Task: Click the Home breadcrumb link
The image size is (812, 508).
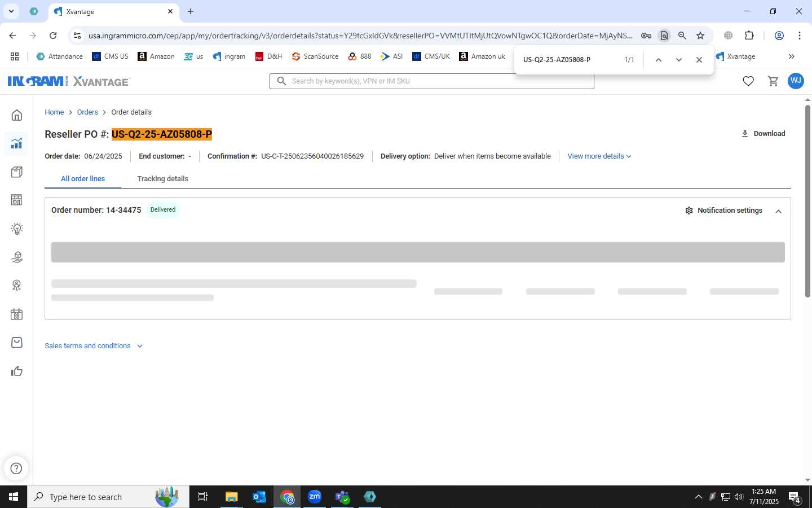Action: click(x=54, y=112)
